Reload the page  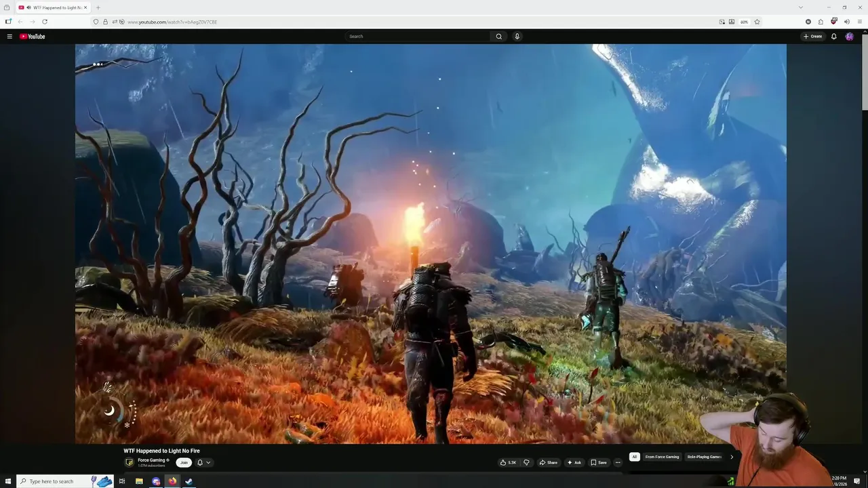click(x=45, y=22)
